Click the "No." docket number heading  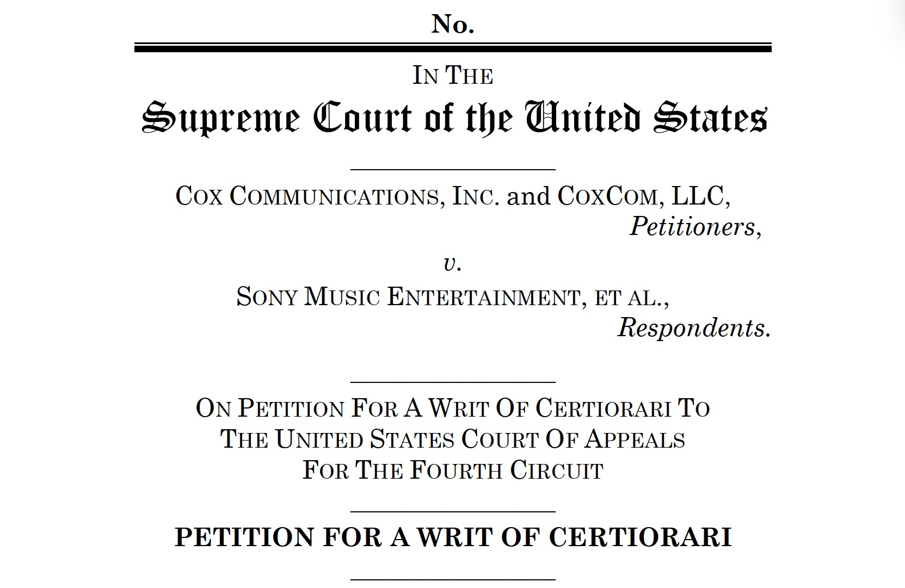(453, 24)
